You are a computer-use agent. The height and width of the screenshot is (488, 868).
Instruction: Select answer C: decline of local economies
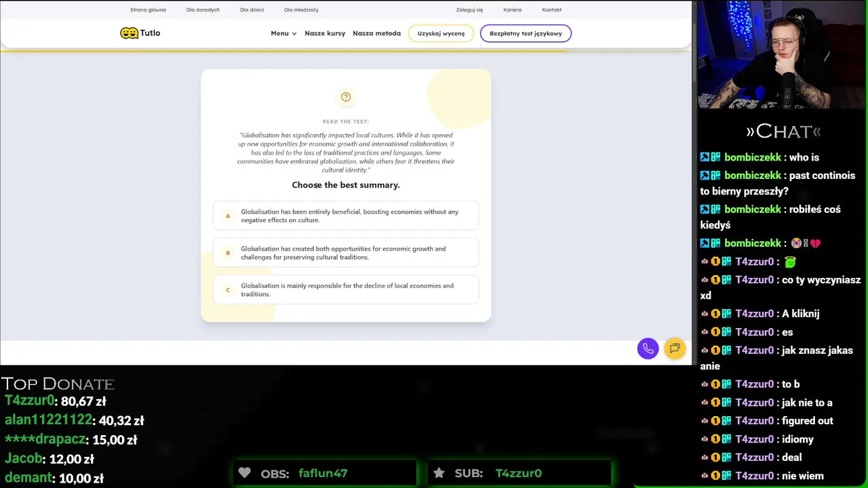(346, 289)
